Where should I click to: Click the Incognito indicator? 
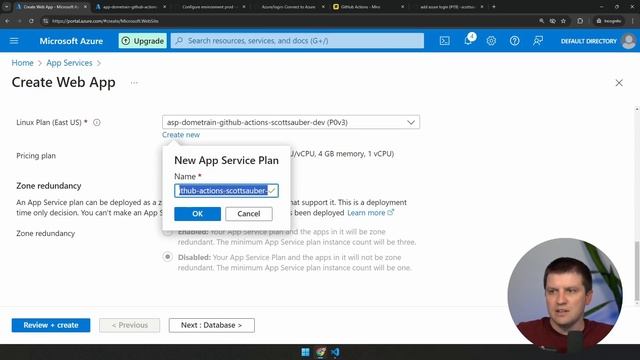coord(608,21)
